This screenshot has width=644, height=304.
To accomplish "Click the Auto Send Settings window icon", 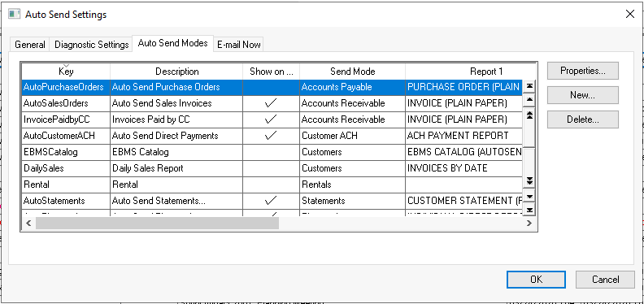I will pyautogui.click(x=15, y=15).
